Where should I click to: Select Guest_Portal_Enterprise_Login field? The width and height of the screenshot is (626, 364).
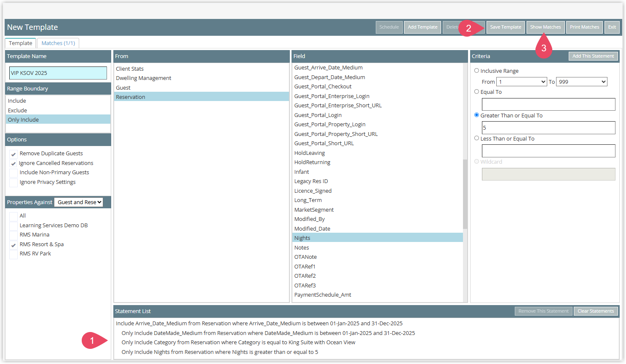click(377, 96)
